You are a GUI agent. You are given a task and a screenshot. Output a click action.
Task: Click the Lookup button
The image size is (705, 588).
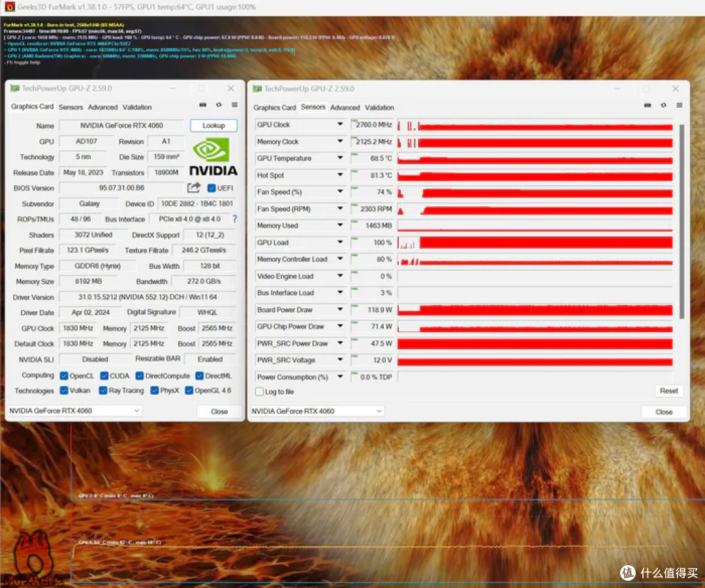click(x=213, y=125)
